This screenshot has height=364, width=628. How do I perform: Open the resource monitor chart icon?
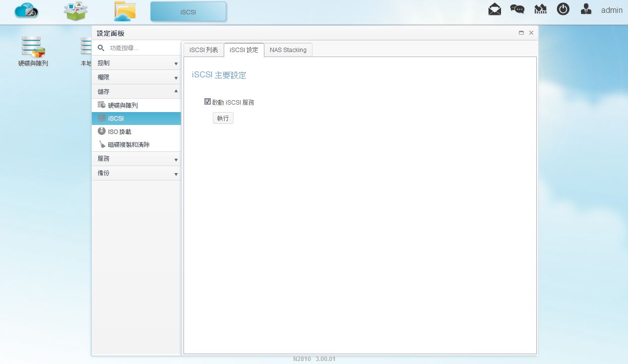540,9
